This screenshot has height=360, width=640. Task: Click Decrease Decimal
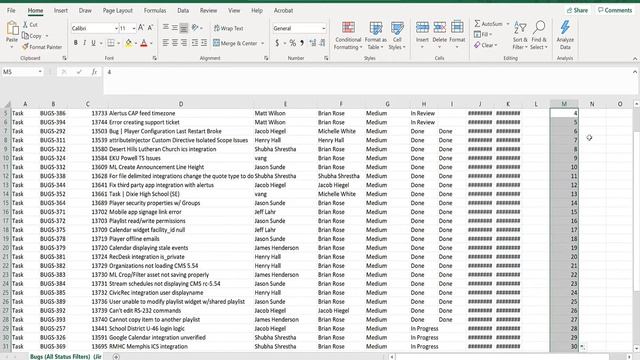click(322, 43)
